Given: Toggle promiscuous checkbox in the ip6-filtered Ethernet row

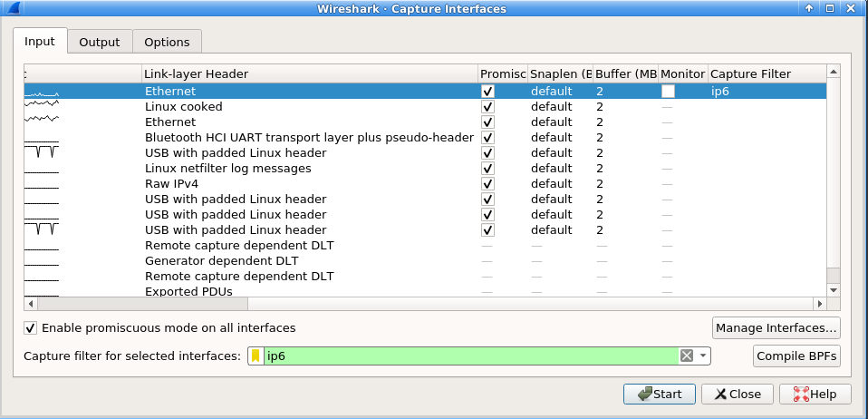Looking at the screenshot, I should [487, 91].
